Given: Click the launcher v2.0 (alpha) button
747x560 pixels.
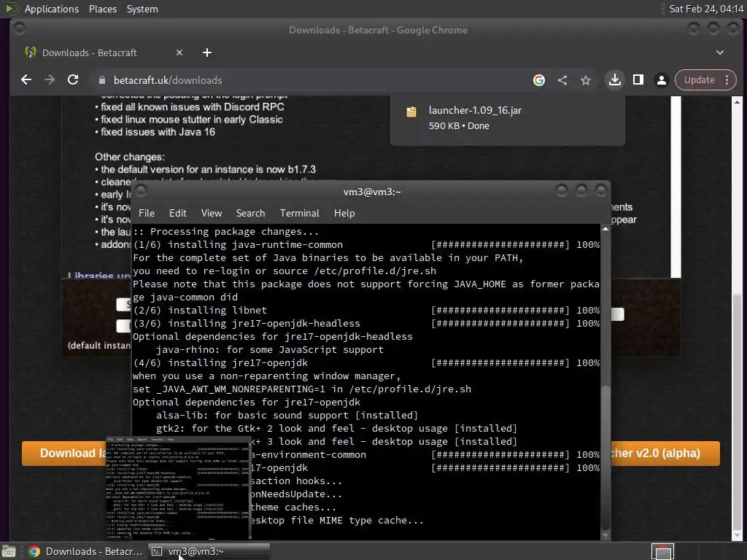Looking at the screenshot, I should pos(665,454).
